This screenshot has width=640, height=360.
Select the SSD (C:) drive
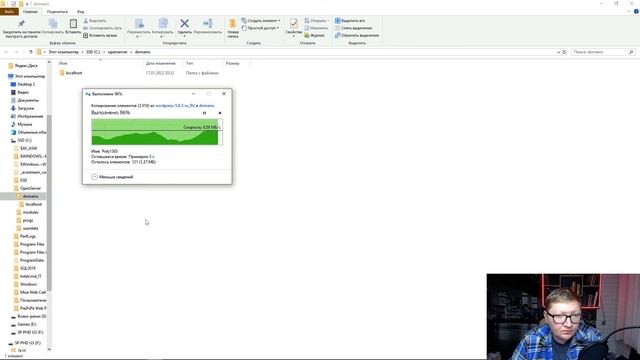pos(21,140)
